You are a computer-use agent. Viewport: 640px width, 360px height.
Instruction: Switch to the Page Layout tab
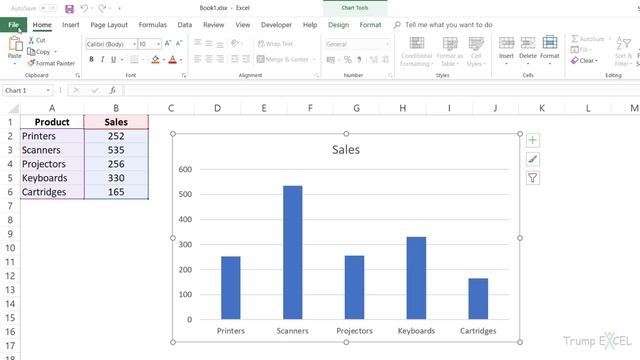[109, 25]
